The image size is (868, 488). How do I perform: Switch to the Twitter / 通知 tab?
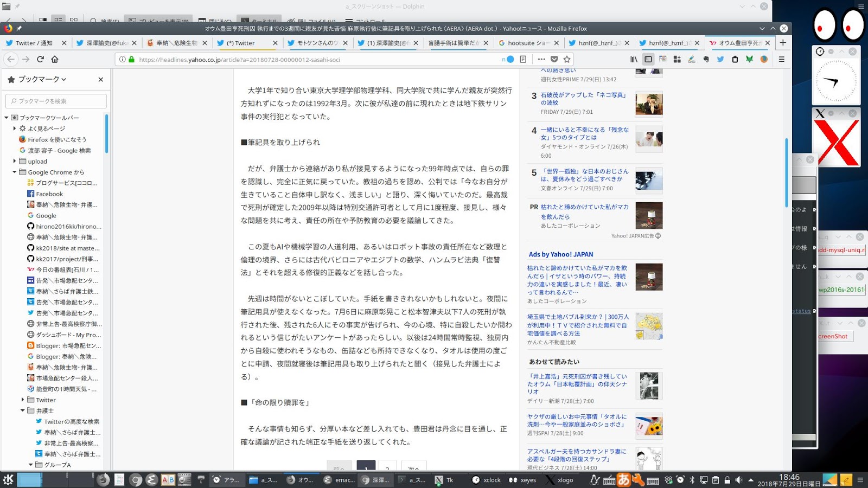coord(35,43)
